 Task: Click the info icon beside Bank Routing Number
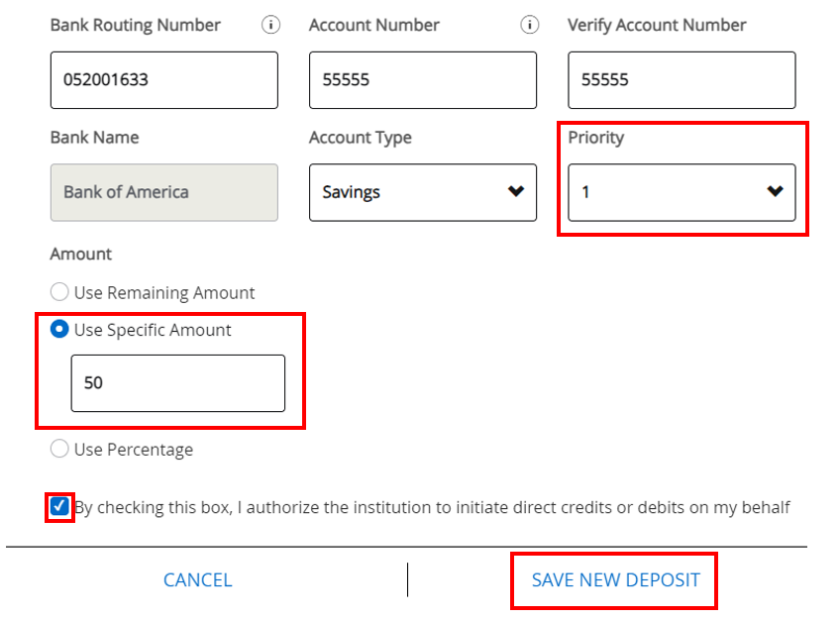270,25
